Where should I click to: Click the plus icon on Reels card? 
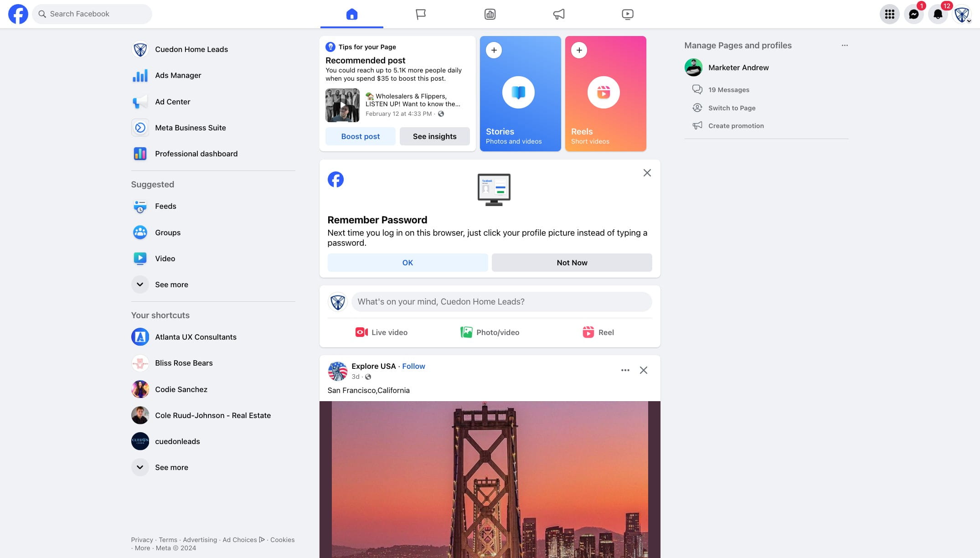(579, 50)
